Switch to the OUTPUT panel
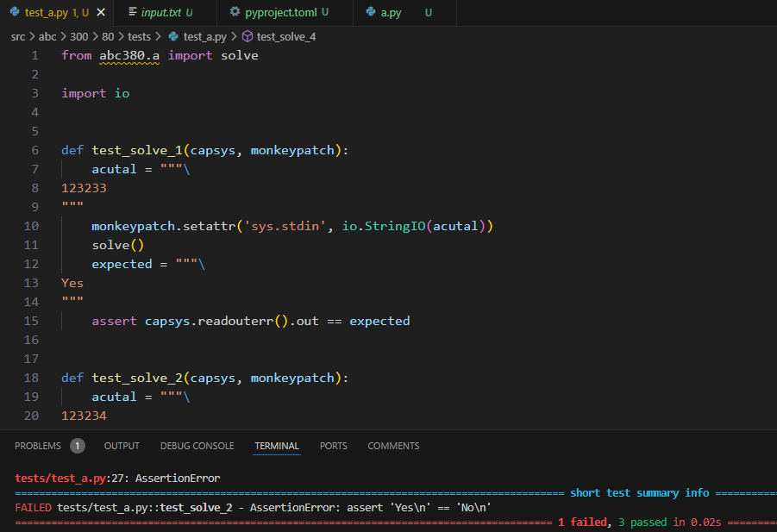Image resolution: width=777 pixels, height=532 pixels. tap(122, 446)
